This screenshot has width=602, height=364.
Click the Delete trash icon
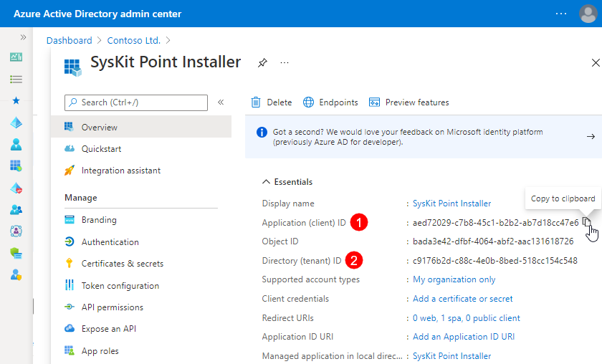(x=256, y=102)
